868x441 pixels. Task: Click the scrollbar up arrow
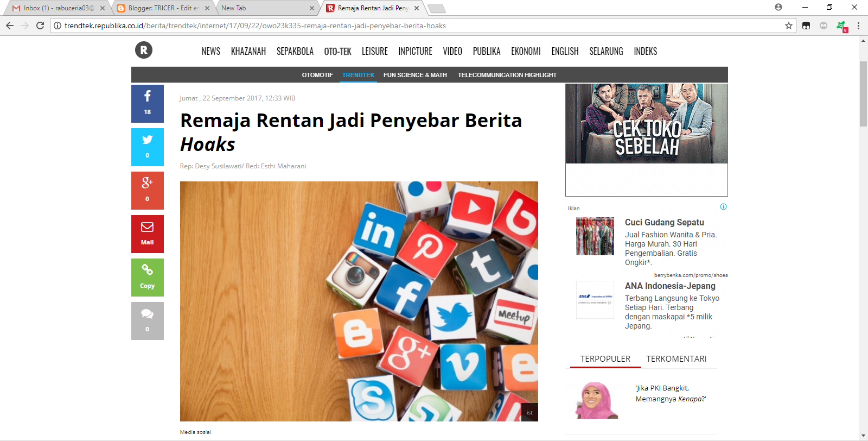(x=863, y=41)
